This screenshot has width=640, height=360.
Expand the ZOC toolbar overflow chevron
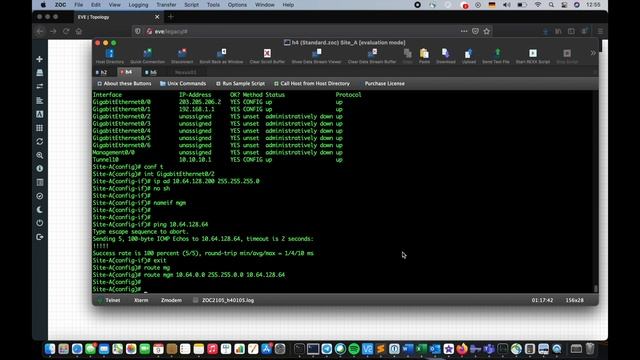click(x=593, y=53)
